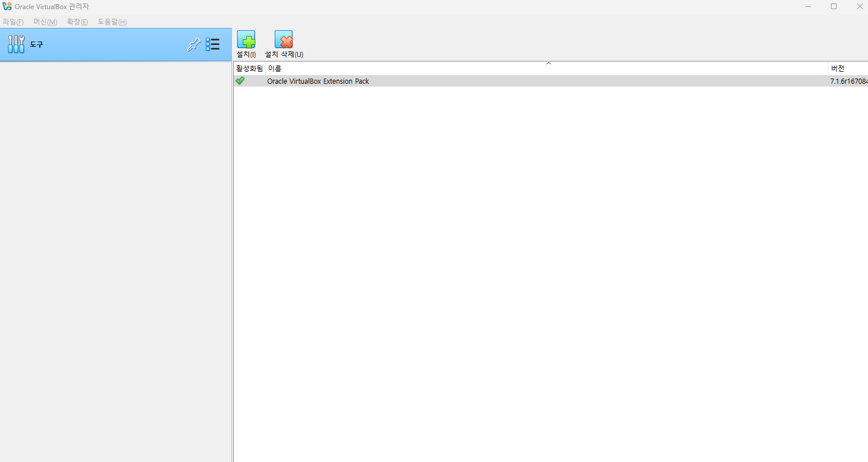The height and width of the screenshot is (462, 868).
Task: Sort by the 이름 column header
Action: (x=547, y=68)
